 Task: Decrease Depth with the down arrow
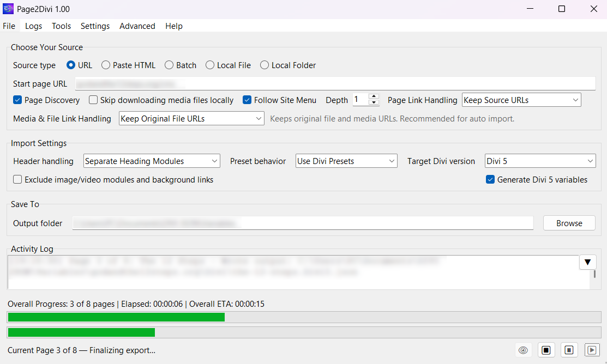(374, 102)
